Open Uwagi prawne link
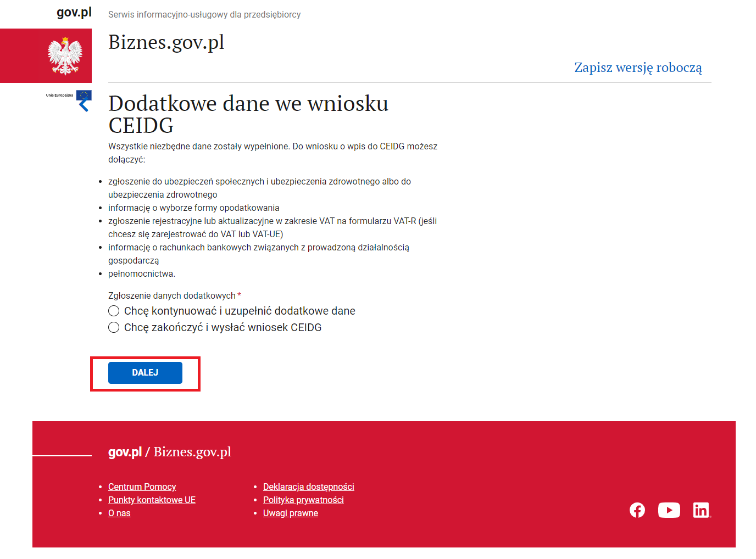756x559 pixels. coord(291,513)
